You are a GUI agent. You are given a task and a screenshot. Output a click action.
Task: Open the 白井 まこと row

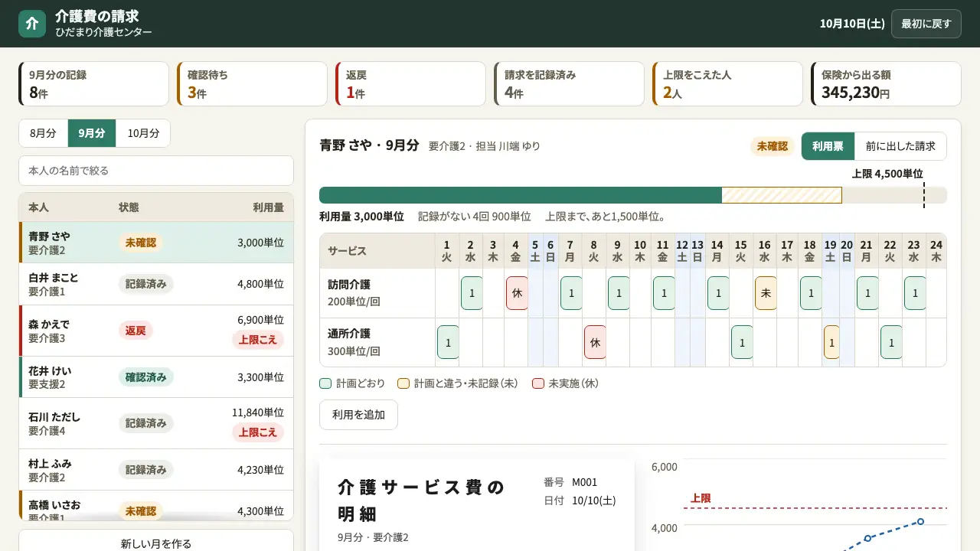[x=156, y=284]
